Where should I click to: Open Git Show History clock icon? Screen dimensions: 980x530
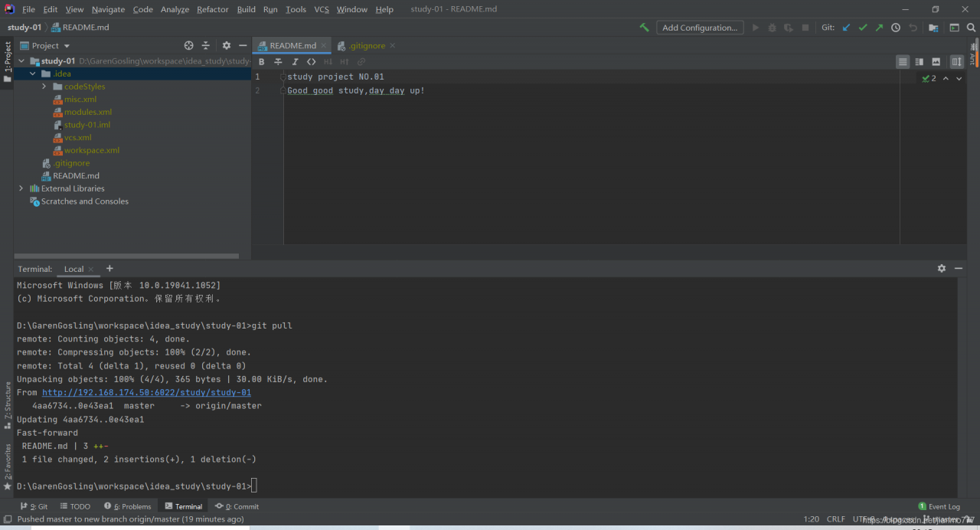pos(896,28)
